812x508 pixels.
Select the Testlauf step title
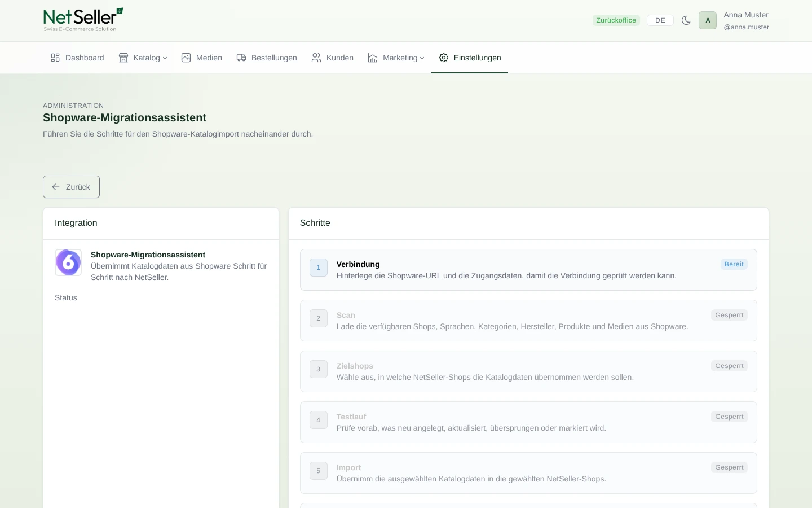pos(351,417)
